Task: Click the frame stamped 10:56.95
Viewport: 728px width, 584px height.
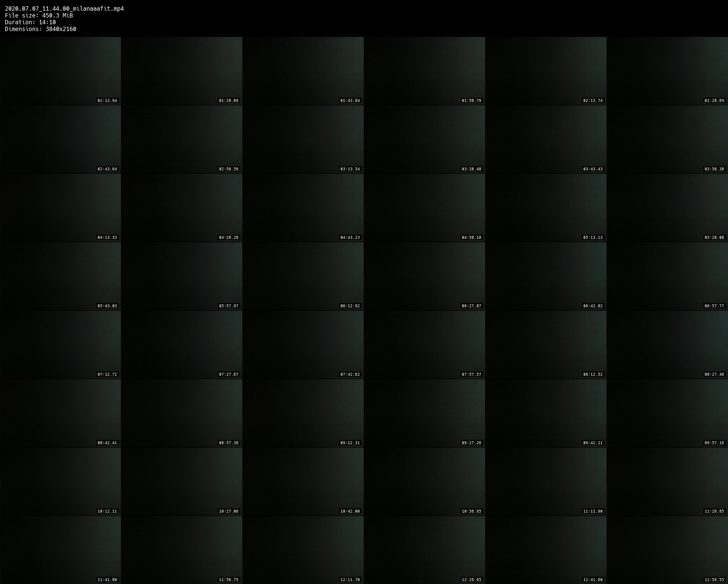Action: 424,482
